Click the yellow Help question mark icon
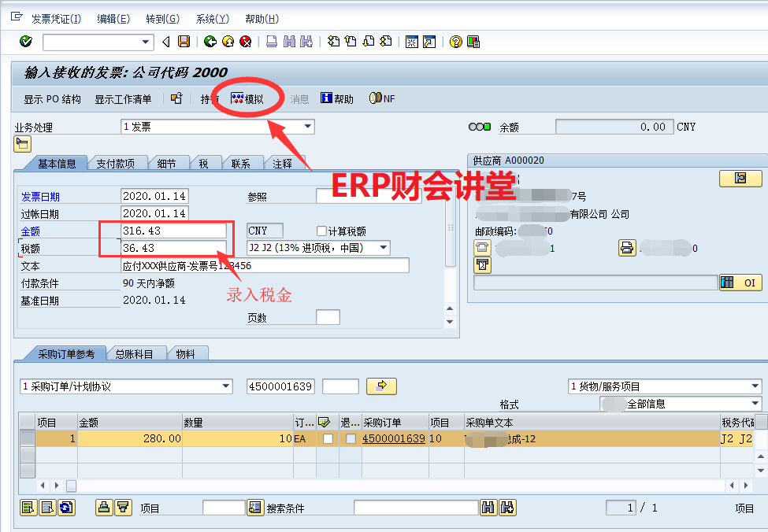The image size is (768, 532). 455,42
